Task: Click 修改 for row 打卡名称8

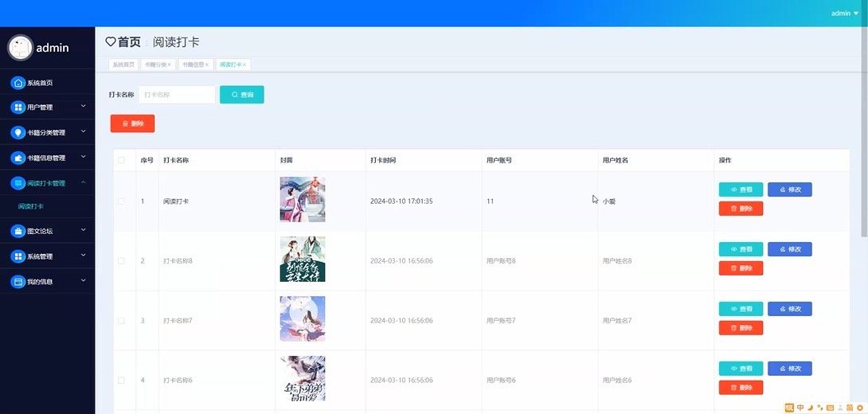Action: click(789, 249)
